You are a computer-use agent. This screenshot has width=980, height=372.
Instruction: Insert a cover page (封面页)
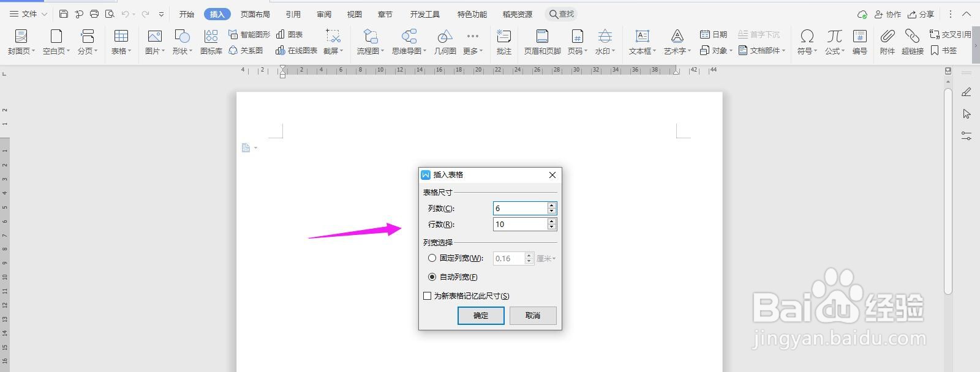[x=21, y=42]
